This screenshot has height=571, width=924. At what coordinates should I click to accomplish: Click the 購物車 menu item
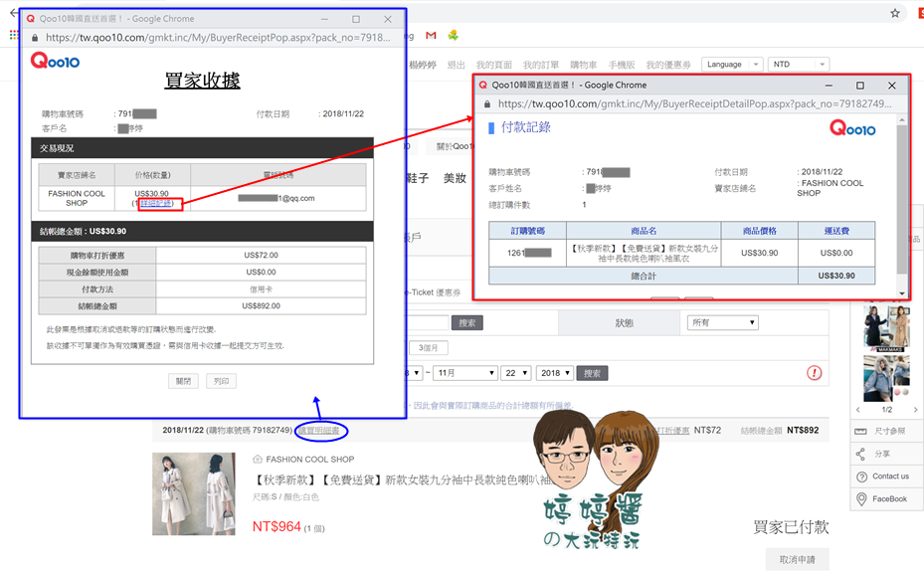[584, 65]
